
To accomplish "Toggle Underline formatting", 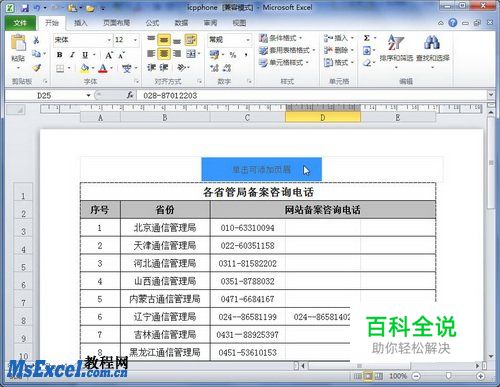I will [x=85, y=55].
